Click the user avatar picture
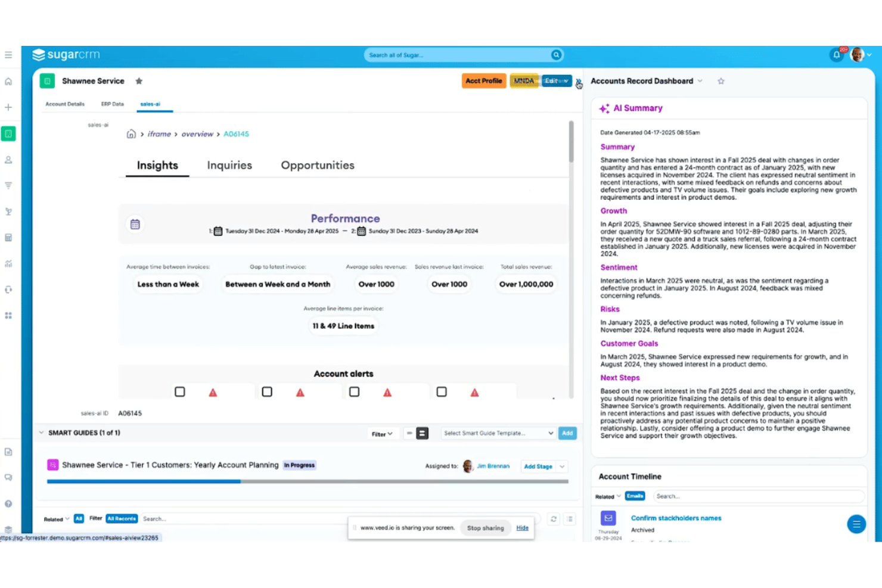882x588 pixels. (x=858, y=55)
